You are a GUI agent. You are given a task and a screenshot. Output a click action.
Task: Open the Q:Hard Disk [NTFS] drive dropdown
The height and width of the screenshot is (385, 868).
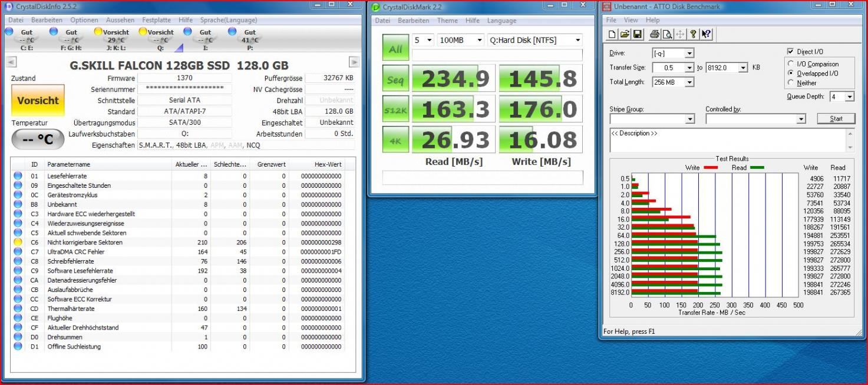(x=535, y=40)
